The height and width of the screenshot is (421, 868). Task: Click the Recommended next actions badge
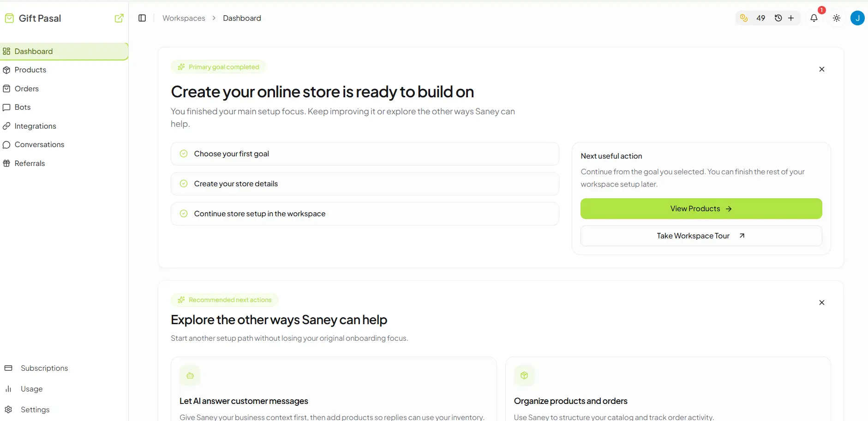[x=224, y=300]
